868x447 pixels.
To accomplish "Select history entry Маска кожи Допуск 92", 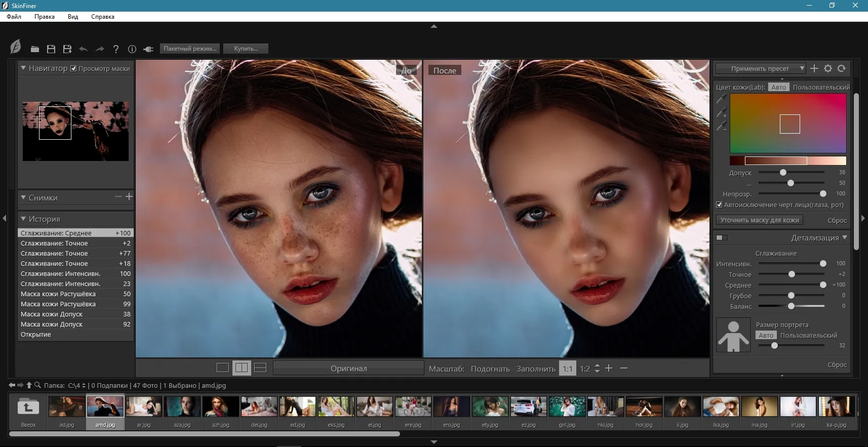I will coord(75,324).
